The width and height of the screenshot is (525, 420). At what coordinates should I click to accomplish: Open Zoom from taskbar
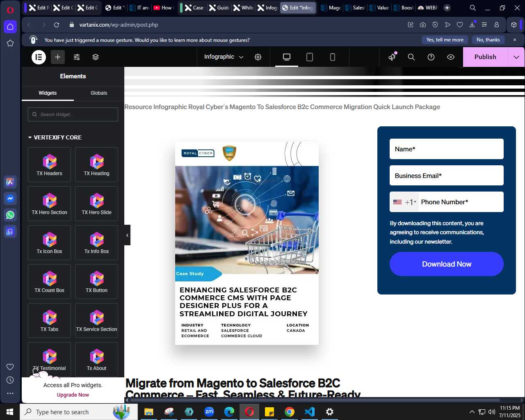pyautogui.click(x=209, y=412)
